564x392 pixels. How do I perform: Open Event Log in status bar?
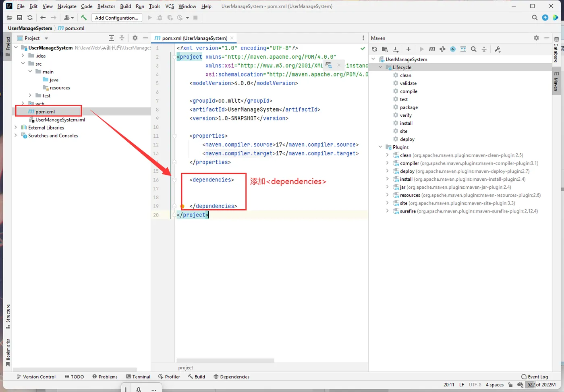pyautogui.click(x=535, y=377)
